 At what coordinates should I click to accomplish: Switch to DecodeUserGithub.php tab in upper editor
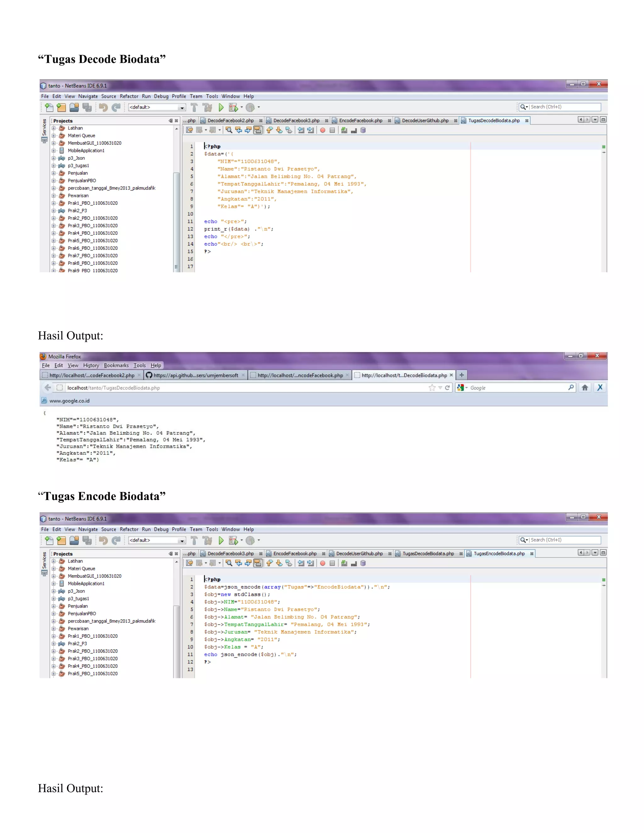click(425, 120)
